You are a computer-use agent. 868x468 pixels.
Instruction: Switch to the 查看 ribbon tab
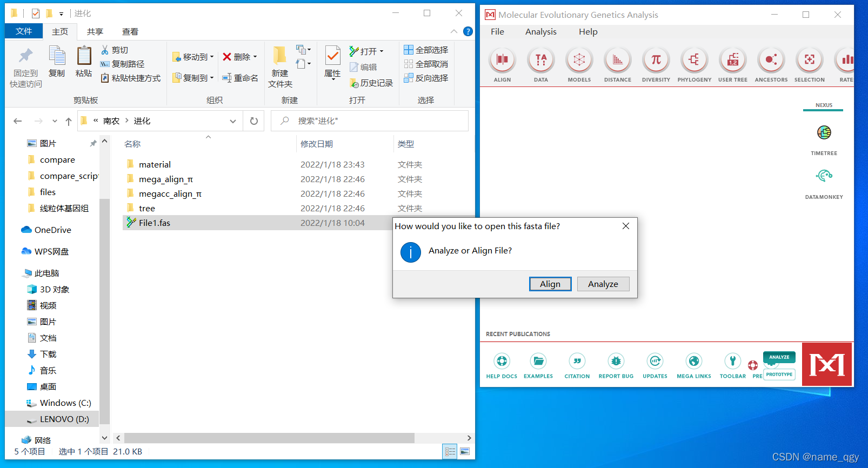130,32
